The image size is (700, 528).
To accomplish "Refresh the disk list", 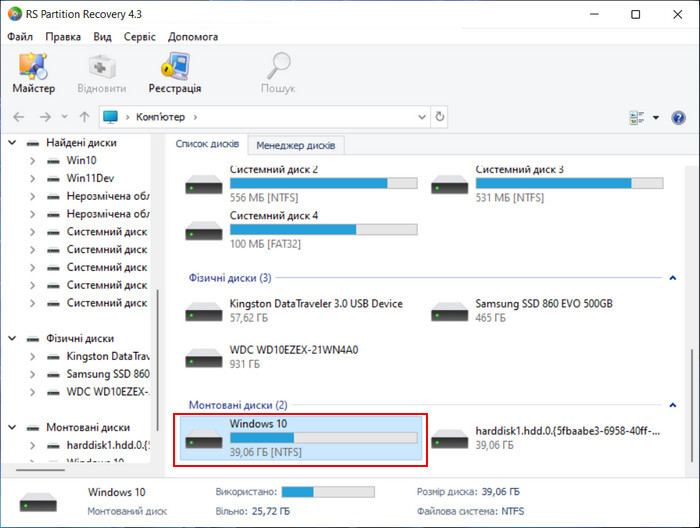I will click(440, 117).
